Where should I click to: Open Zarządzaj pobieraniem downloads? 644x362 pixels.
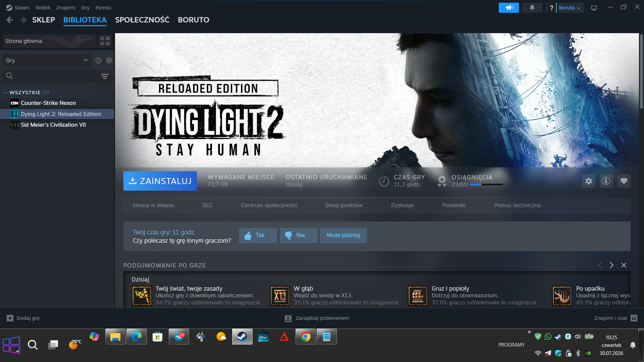tap(317, 318)
